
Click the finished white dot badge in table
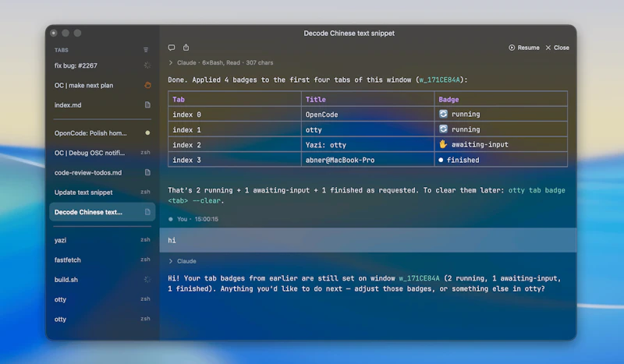click(441, 160)
